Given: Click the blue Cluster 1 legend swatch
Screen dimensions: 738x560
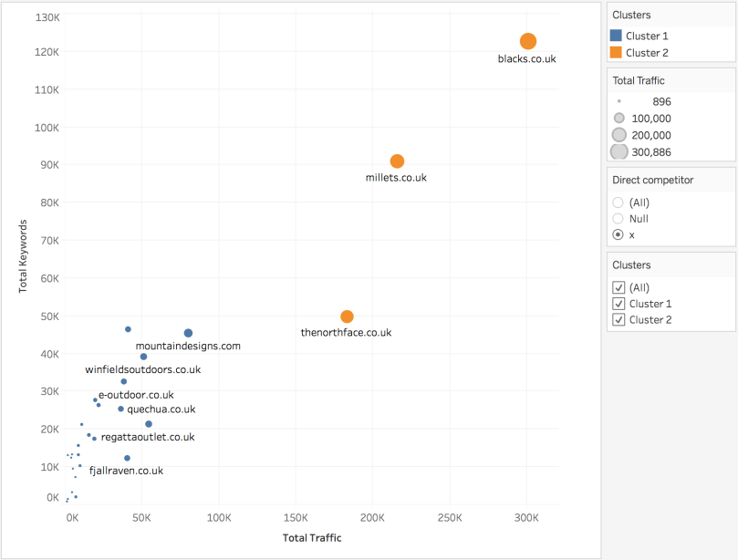Looking at the screenshot, I should click(x=616, y=36).
